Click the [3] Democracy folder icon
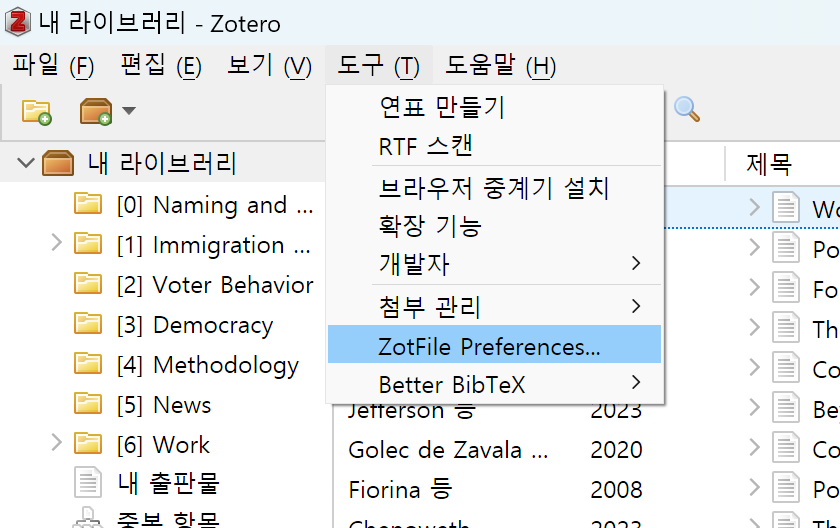Screen dimensions: 840x528 [88, 324]
